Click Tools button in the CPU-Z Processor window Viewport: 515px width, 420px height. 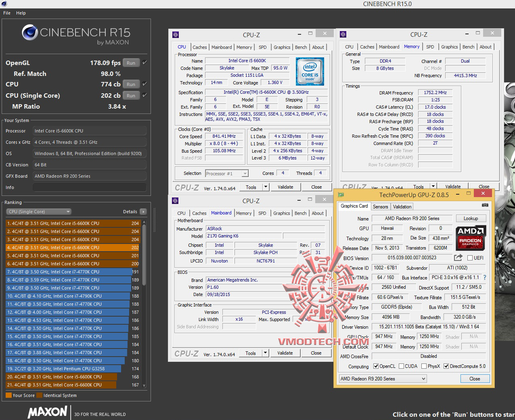pyautogui.click(x=251, y=187)
